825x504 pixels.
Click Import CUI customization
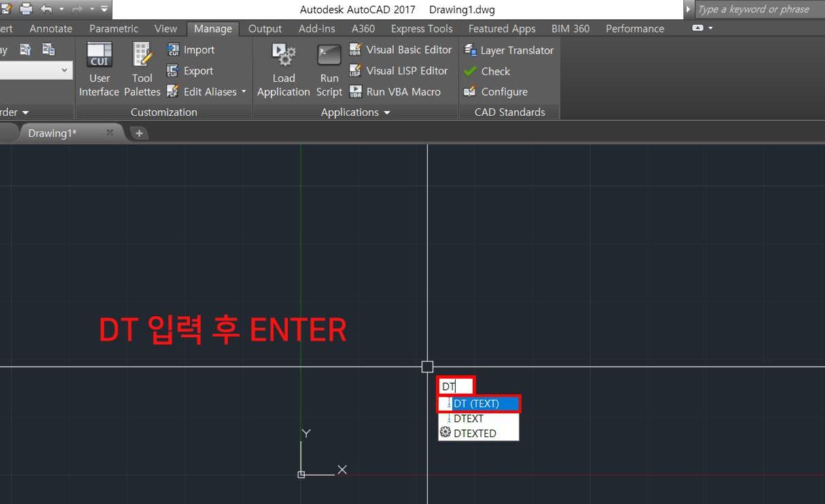click(x=190, y=50)
